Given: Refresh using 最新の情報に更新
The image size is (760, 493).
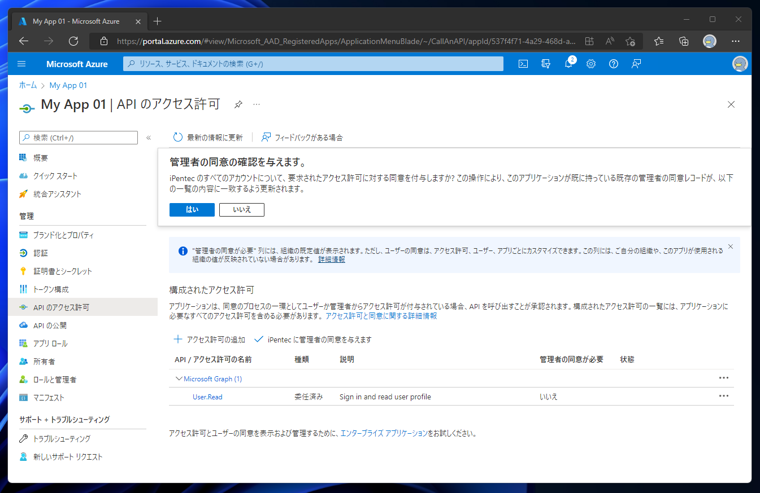Looking at the screenshot, I should [207, 137].
